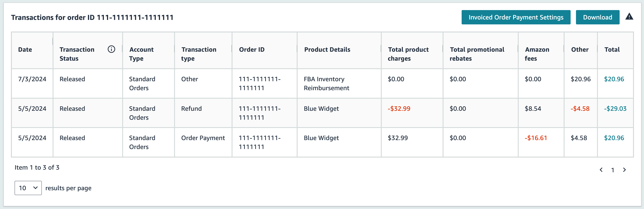
Task: Go to previous page arrow
Action: (x=601, y=170)
